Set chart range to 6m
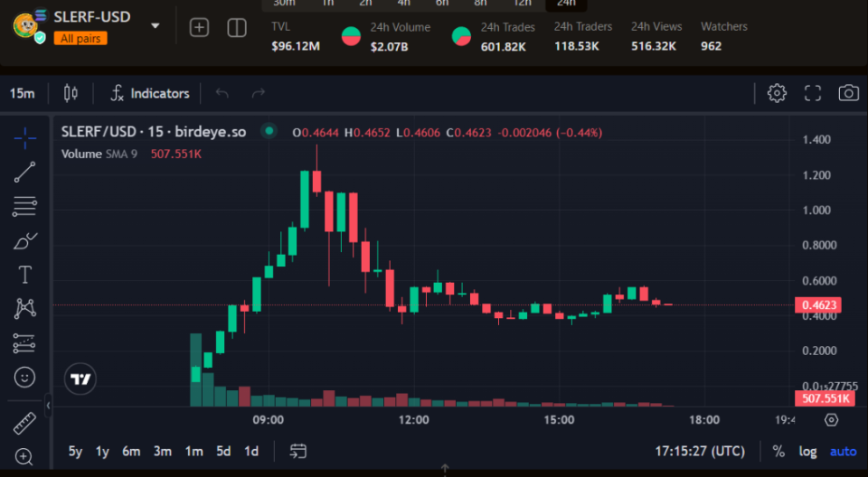868x477 pixels. (x=131, y=452)
